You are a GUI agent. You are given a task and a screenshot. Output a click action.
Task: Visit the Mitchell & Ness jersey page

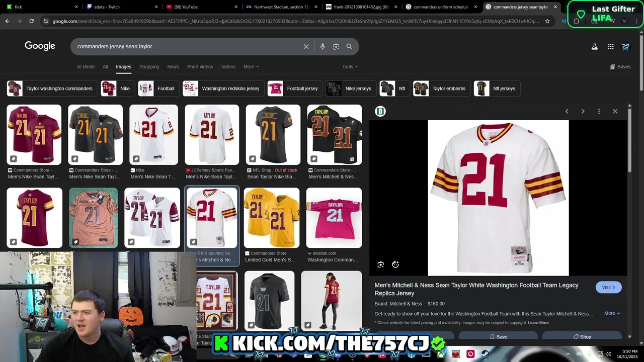[608, 287]
